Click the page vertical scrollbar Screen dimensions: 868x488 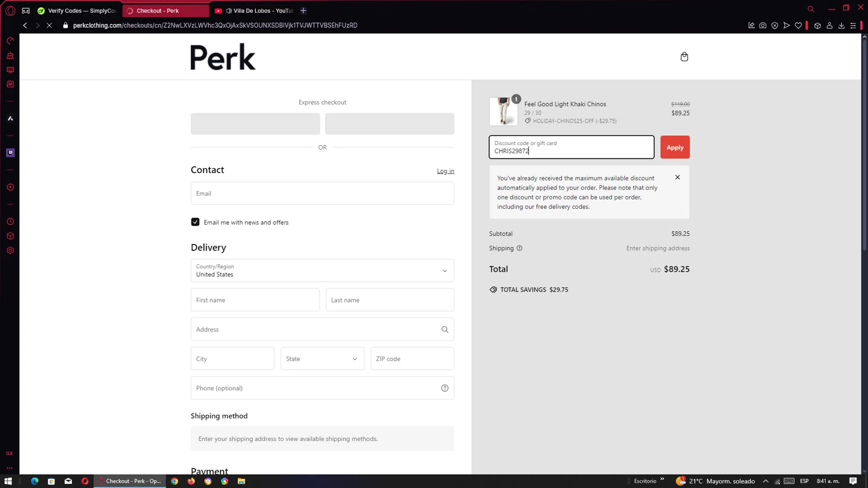click(x=865, y=145)
